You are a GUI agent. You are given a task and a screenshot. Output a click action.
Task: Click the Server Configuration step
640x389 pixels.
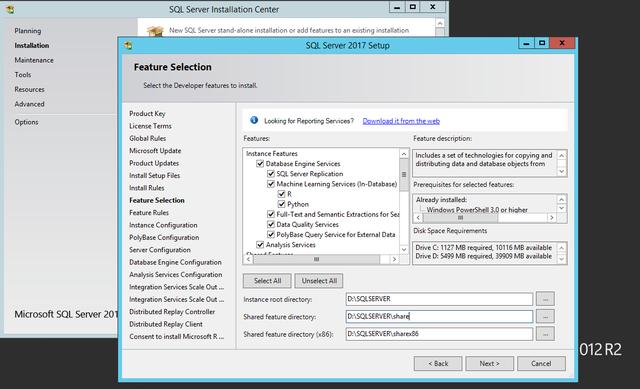160,250
